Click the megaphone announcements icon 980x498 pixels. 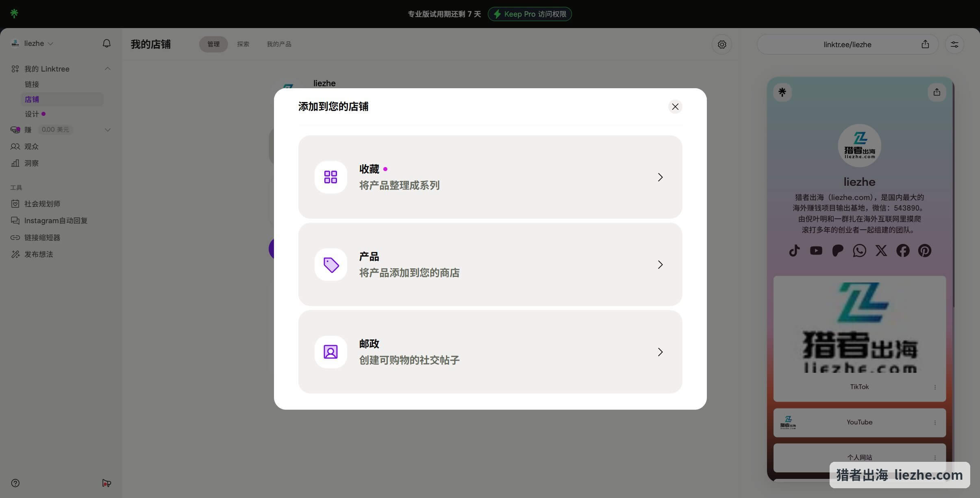[x=106, y=483]
